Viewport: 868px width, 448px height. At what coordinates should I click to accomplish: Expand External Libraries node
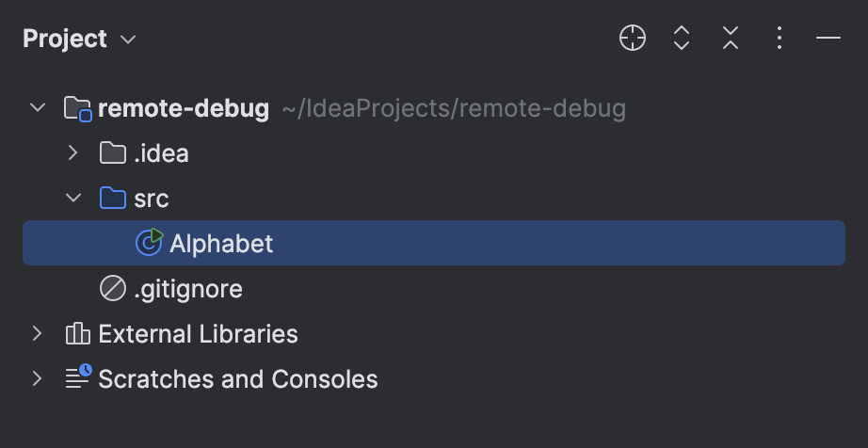click(x=37, y=333)
